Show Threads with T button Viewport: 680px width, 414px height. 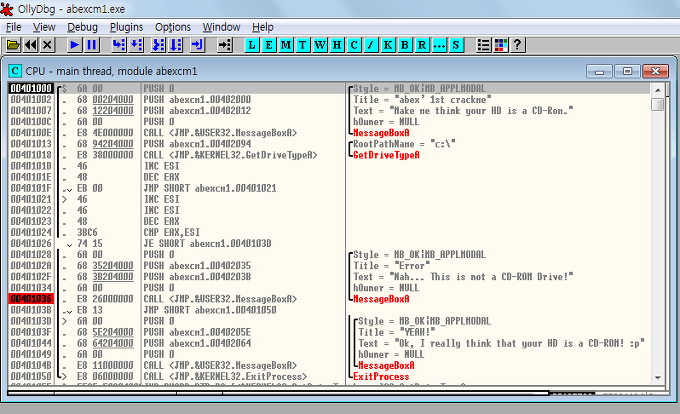(x=303, y=45)
